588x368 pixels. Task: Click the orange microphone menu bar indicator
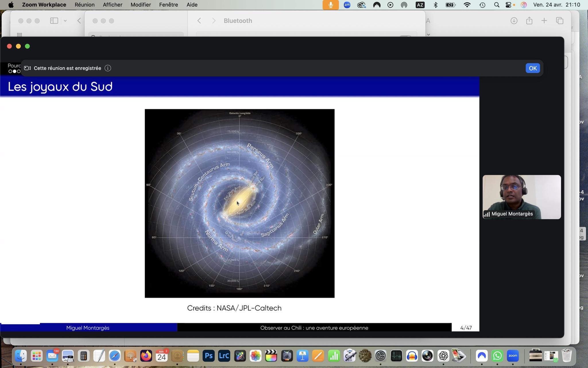pyautogui.click(x=330, y=5)
